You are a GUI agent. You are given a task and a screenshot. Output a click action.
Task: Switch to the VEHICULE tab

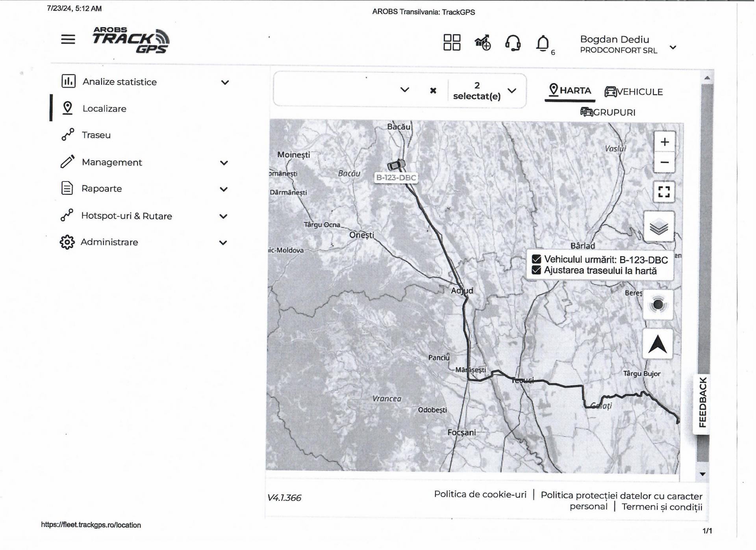pyautogui.click(x=634, y=92)
